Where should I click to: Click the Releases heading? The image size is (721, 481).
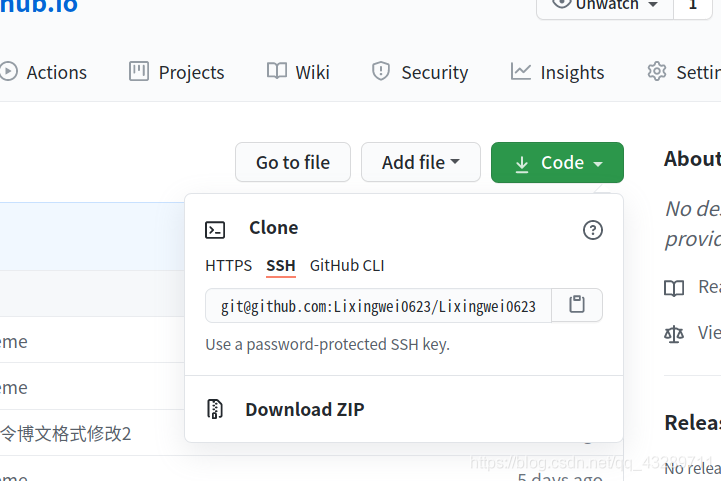(692, 423)
